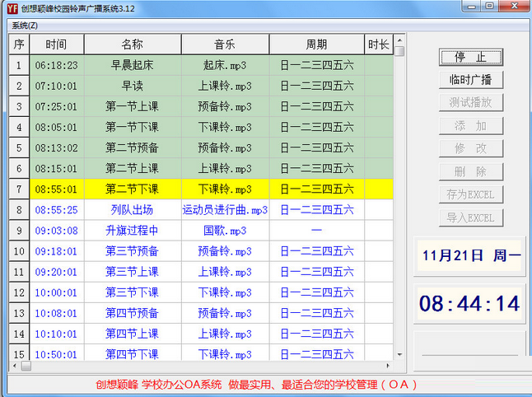The image size is (532, 397).
Task: Select the 第四节预备 row name
Action: click(133, 313)
